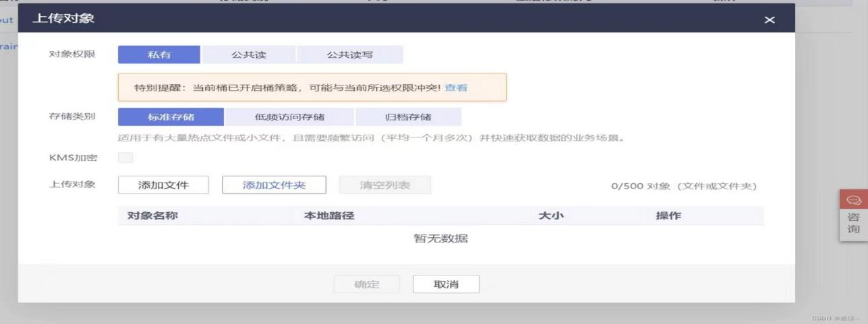This screenshot has width=868, height=324.
Task: Click the 上传对象 dialog title
Action: (63, 18)
